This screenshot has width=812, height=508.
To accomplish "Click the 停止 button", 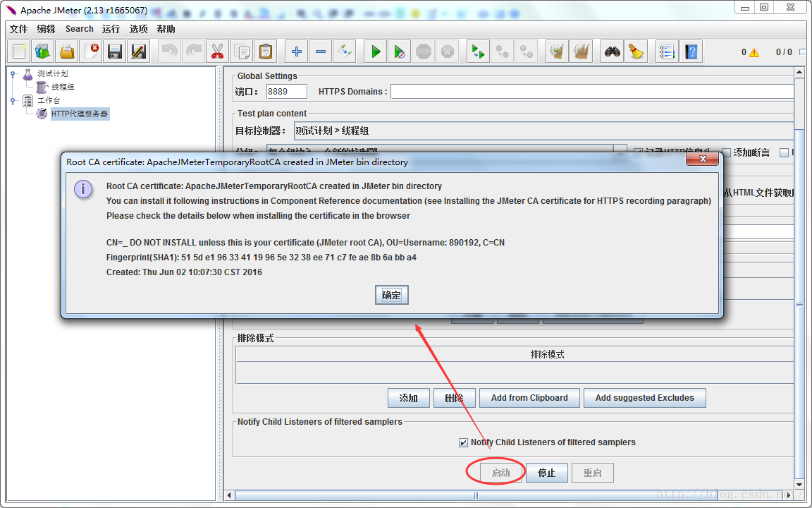I will (x=547, y=473).
